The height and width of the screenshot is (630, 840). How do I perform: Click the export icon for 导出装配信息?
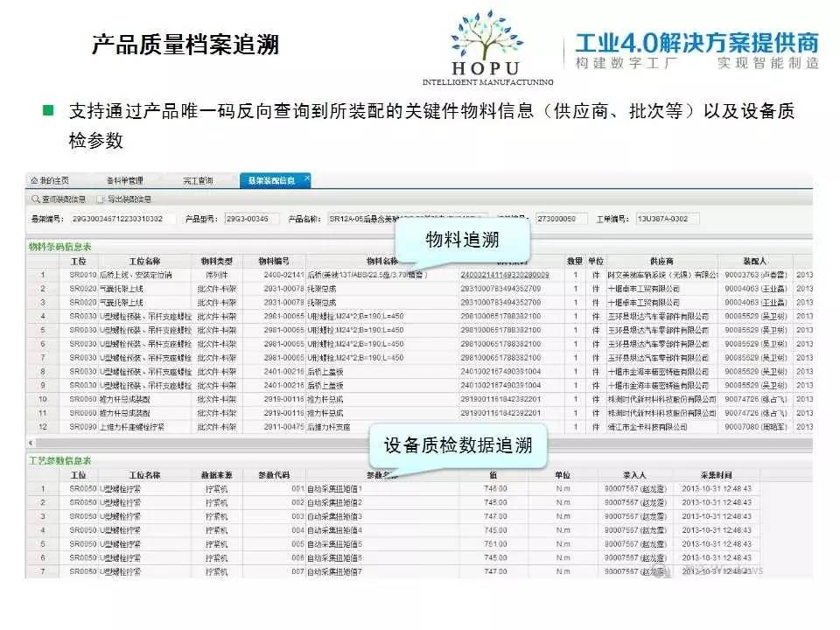click(x=101, y=199)
